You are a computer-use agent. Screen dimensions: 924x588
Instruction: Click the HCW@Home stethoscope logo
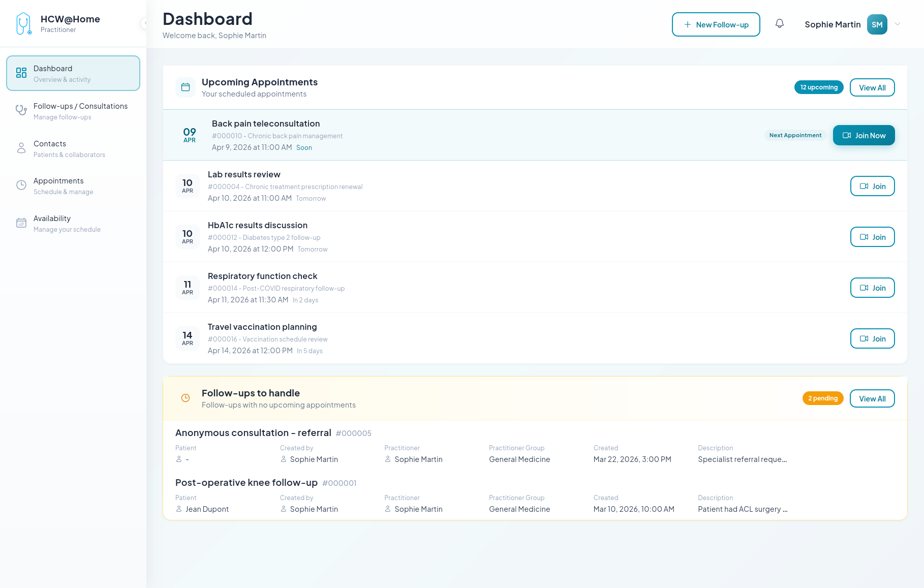coord(23,23)
